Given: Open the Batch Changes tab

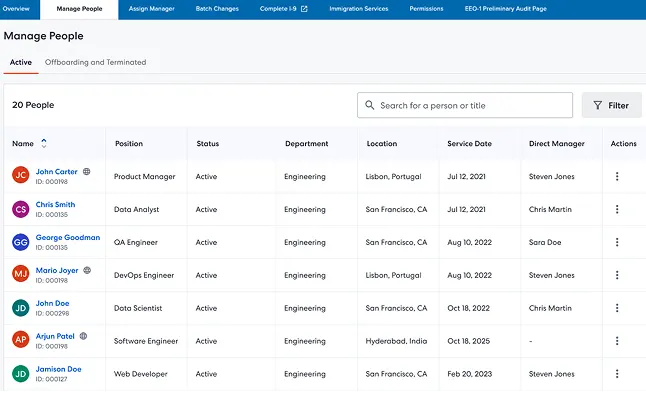Looking at the screenshot, I should [x=217, y=9].
